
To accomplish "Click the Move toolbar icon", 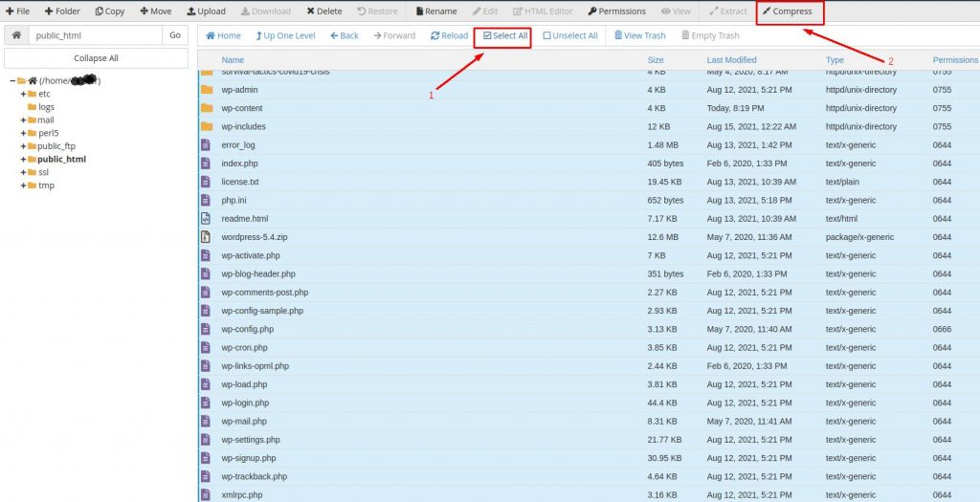I will (x=155, y=11).
